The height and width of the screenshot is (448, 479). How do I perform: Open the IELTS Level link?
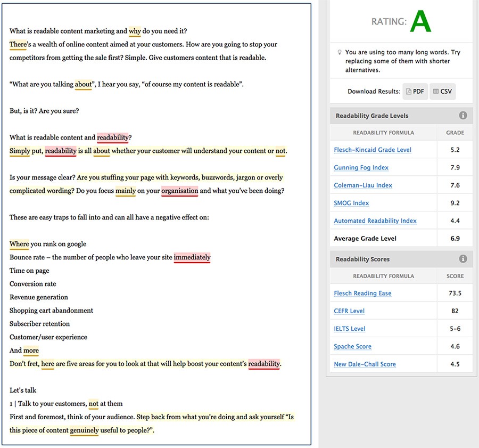pos(350,329)
